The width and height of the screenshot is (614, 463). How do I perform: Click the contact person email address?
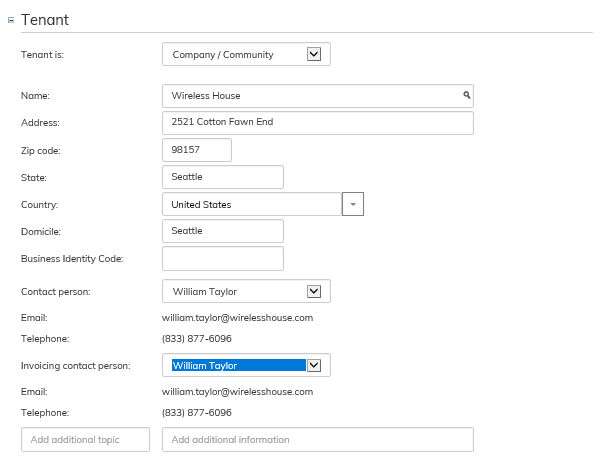[x=237, y=318]
